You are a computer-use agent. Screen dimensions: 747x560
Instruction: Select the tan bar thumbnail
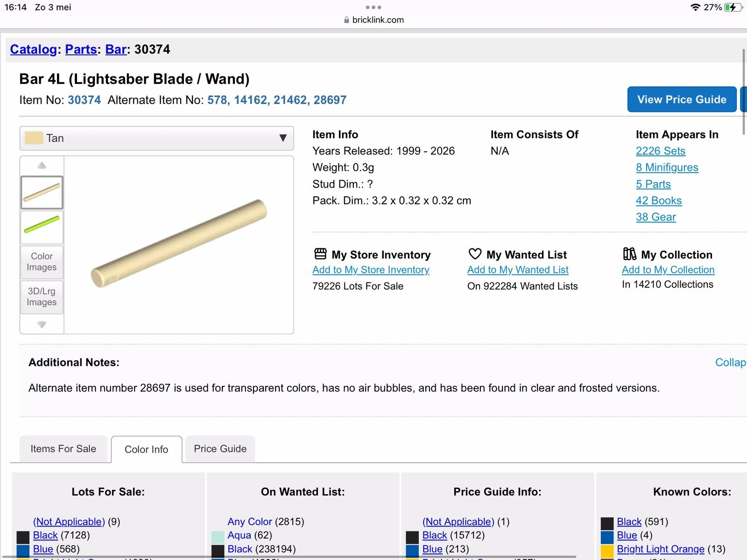pos(42,192)
